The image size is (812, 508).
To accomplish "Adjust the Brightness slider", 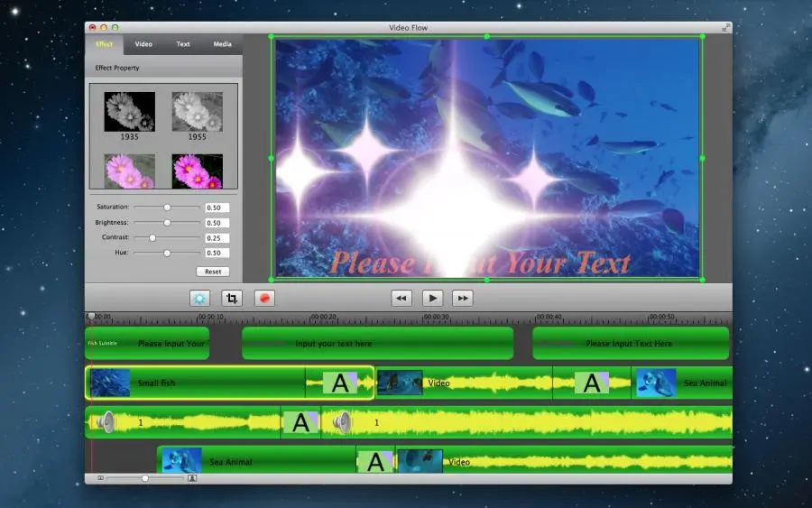I will coord(167,223).
